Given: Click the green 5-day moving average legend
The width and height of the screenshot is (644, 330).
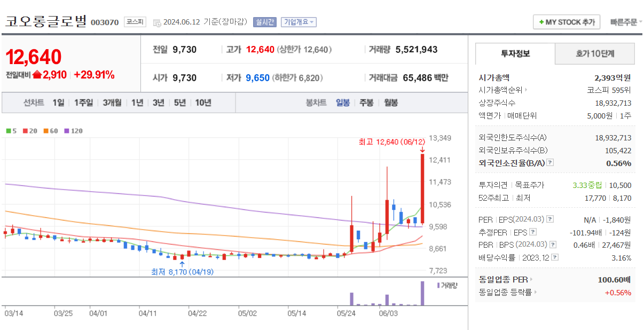Looking at the screenshot, I should [11, 131].
